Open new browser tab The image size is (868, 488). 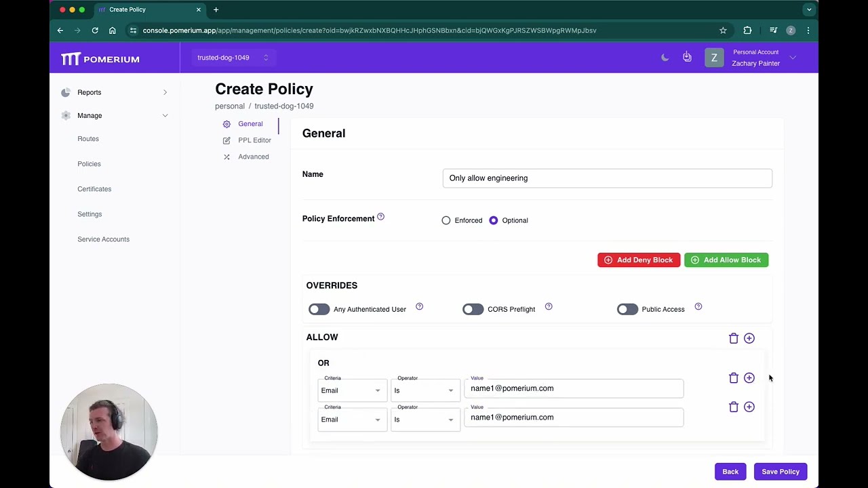216,9
